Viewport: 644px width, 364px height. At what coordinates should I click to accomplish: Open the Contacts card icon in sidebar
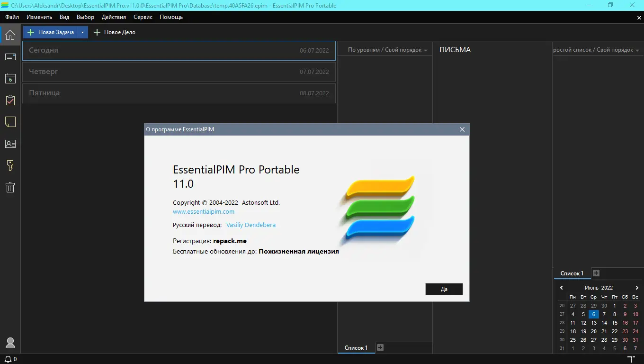[x=10, y=144]
